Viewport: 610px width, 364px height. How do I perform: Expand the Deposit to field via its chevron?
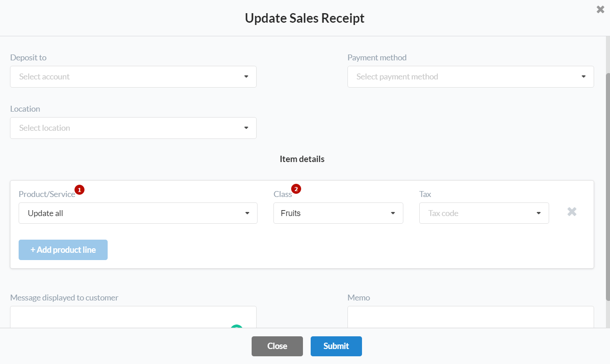(x=246, y=77)
